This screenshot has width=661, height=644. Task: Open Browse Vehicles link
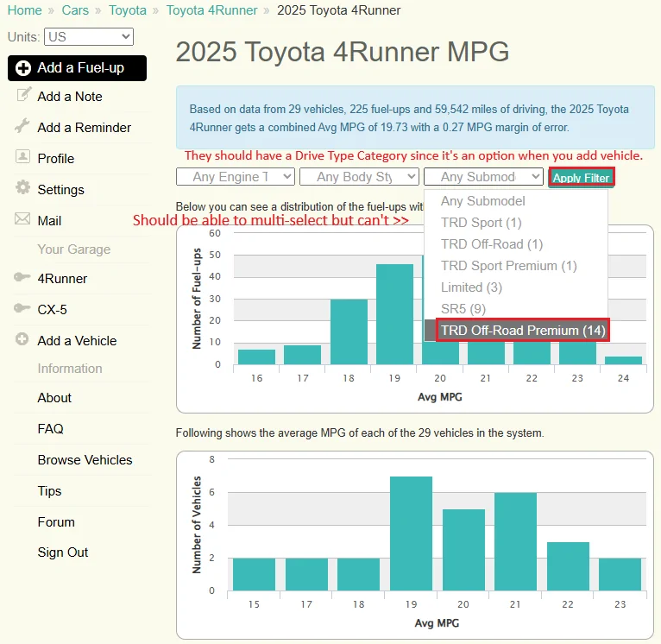pyautogui.click(x=85, y=460)
